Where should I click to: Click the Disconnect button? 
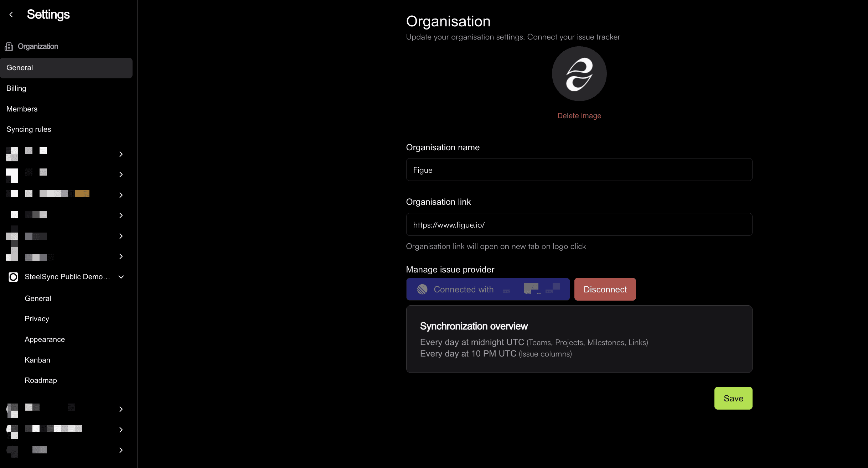pos(605,289)
